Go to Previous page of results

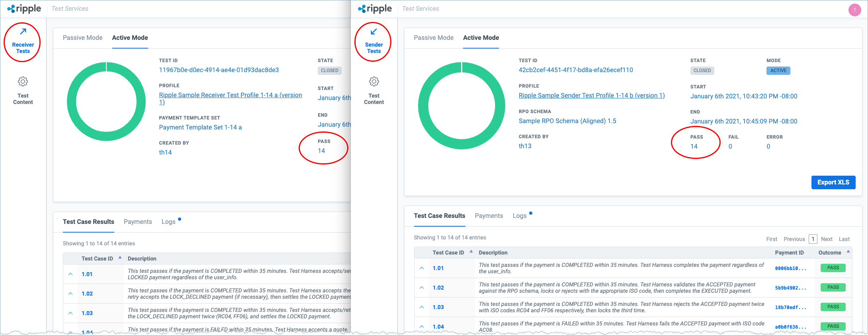click(794, 239)
